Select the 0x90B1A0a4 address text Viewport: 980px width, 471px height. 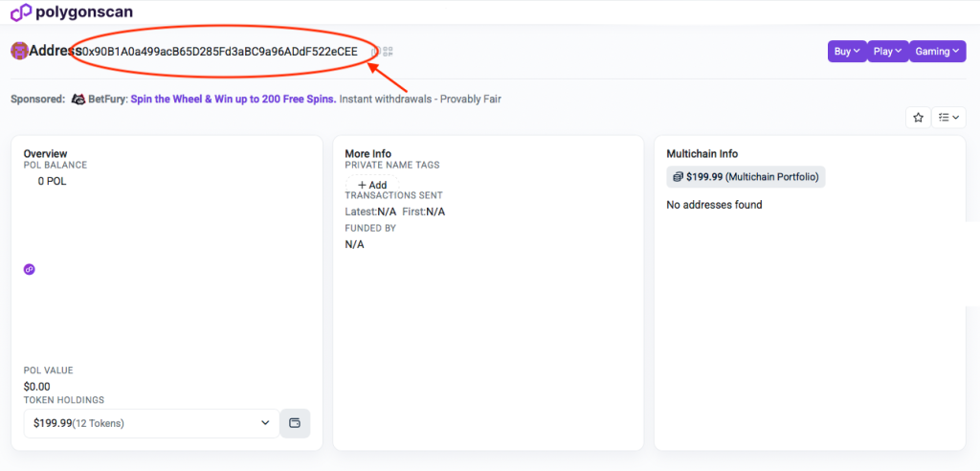pos(220,52)
